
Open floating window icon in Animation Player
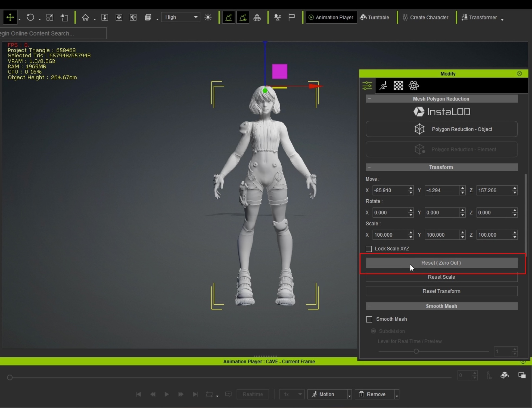point(522,375)
